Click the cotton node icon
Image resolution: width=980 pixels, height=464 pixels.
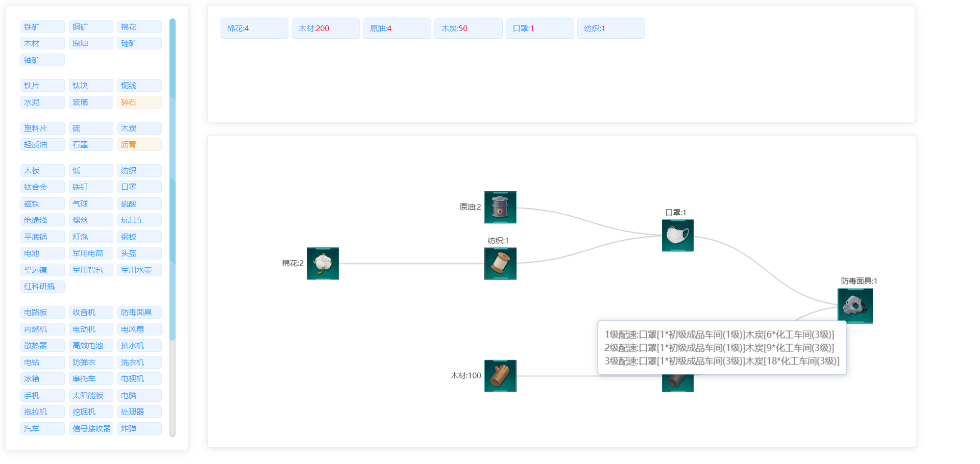point(323,264)
